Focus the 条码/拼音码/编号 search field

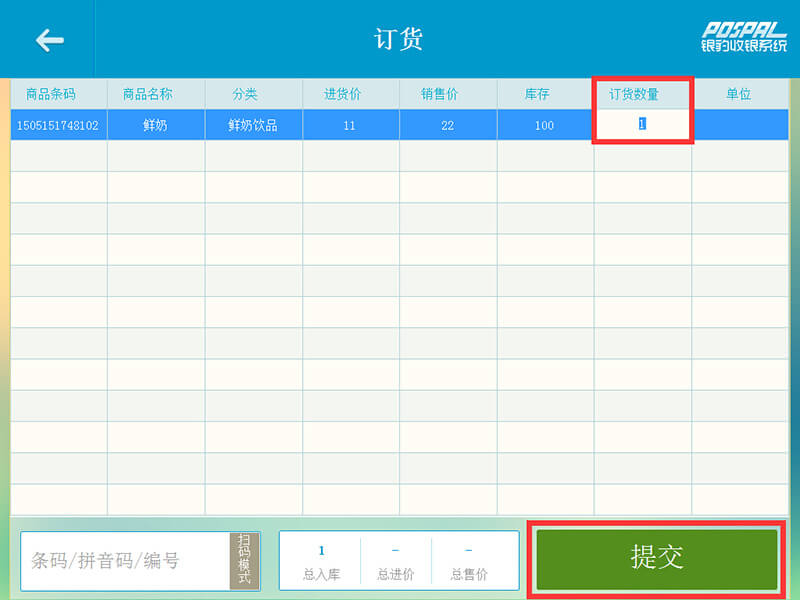[x=125, y=561]
